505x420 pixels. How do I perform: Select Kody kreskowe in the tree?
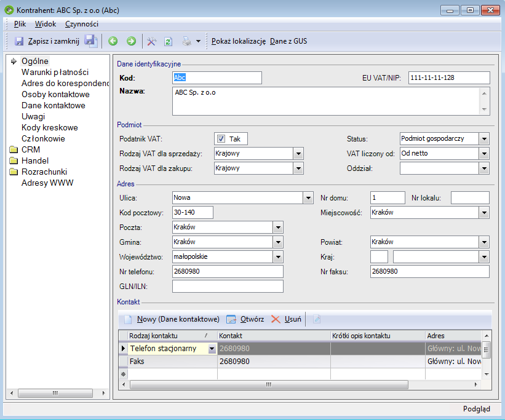point(50,127)
